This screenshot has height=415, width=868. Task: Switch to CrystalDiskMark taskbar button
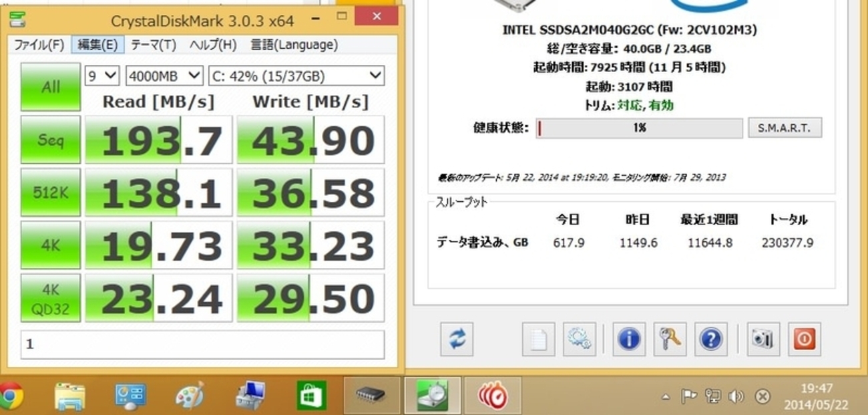tap(433, 396)
